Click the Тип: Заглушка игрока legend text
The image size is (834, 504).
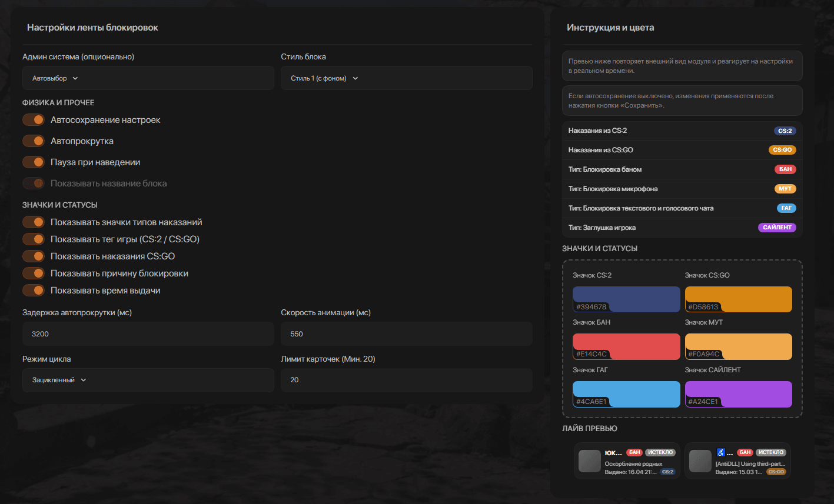[x=602, y=228]
